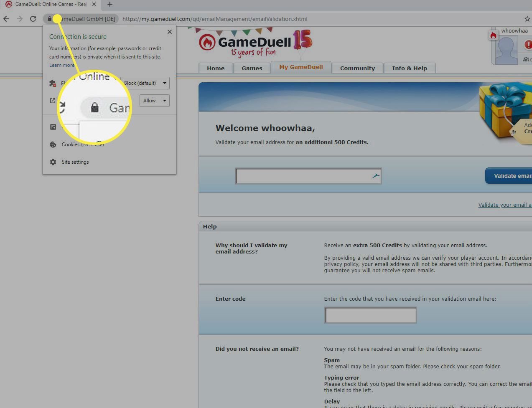This screenshot has width=532, height=408.
Task: Click the Validate email button
Action: (509, 176)
